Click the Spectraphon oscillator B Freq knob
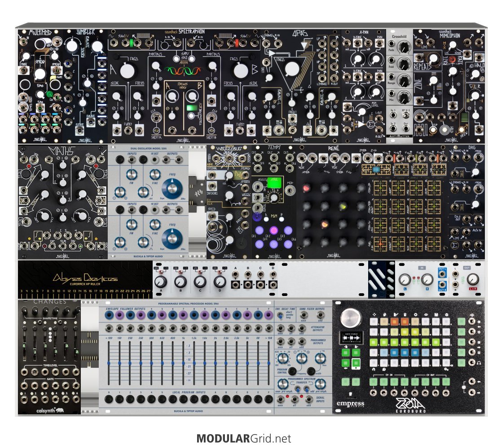The height and width of the screenshot is (448, 488). (x=241, y=71)
